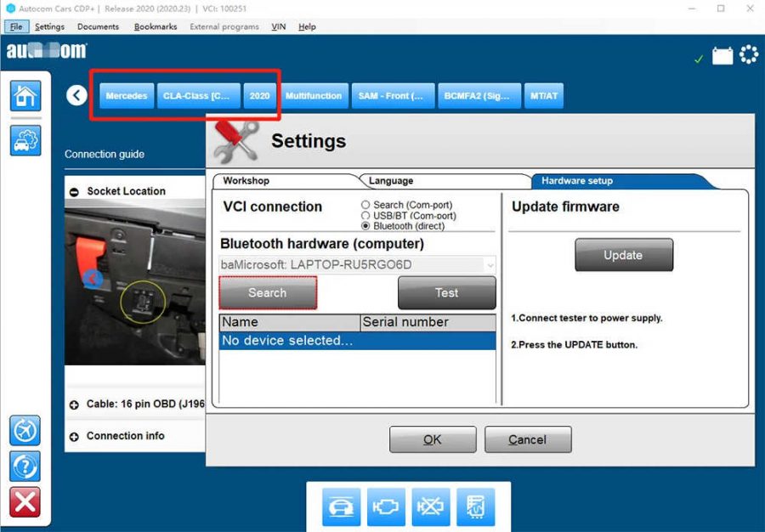Select USB/BT (Com-port) radio option
Screen dimensions: 765x532
365,216
